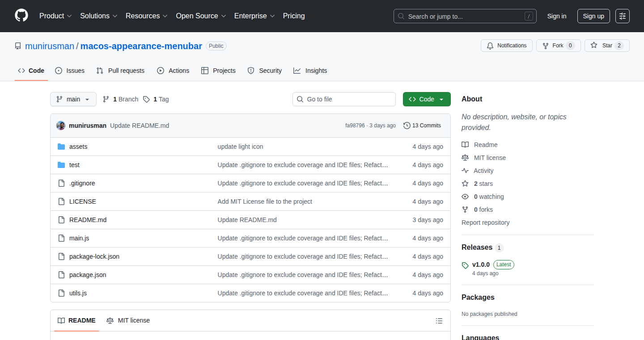Switch to the Insights tab

click(310, 71)
